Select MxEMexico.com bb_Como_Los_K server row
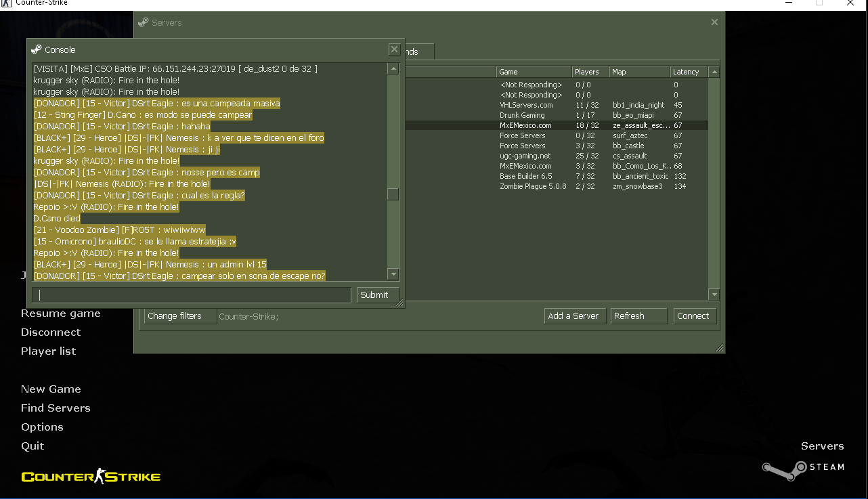The image size is (868, 499). point(555,166)
